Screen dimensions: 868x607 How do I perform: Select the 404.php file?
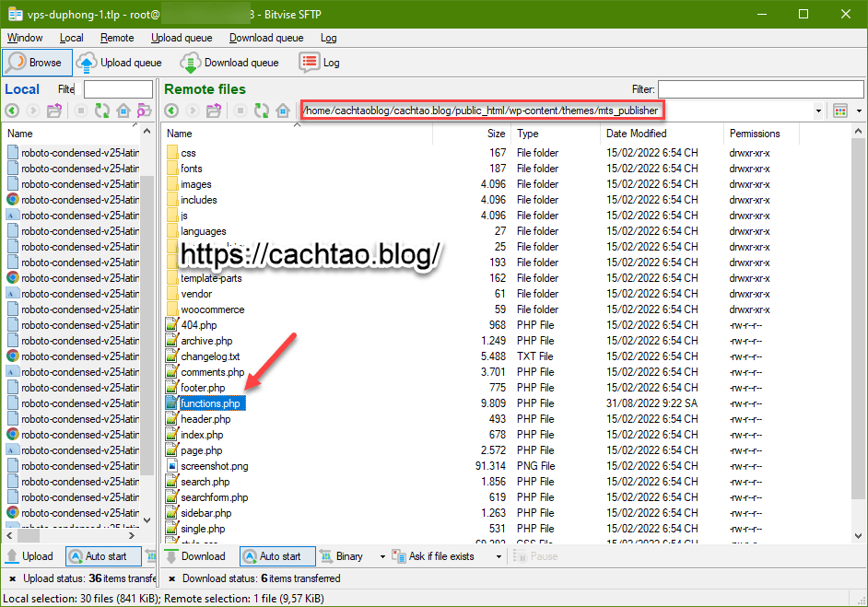coord(199,325)
